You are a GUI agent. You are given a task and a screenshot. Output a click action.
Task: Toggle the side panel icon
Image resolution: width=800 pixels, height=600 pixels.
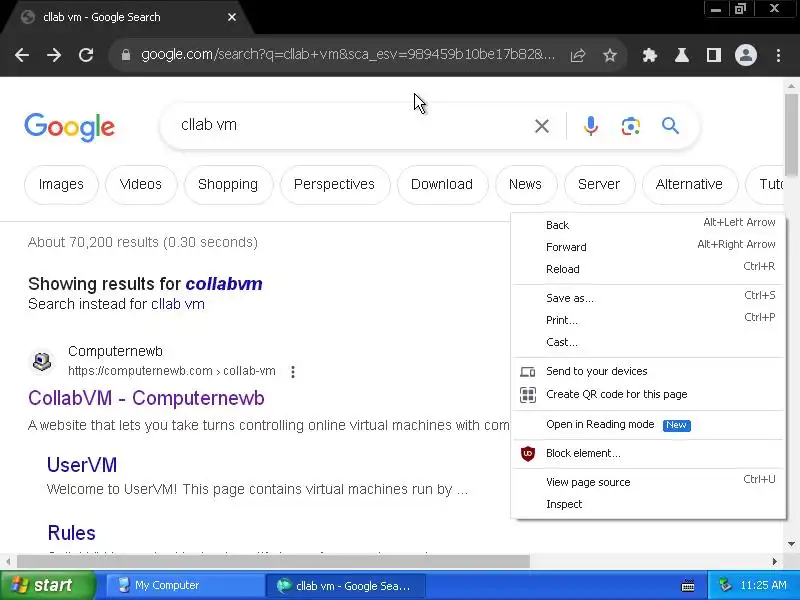point(714,55)
